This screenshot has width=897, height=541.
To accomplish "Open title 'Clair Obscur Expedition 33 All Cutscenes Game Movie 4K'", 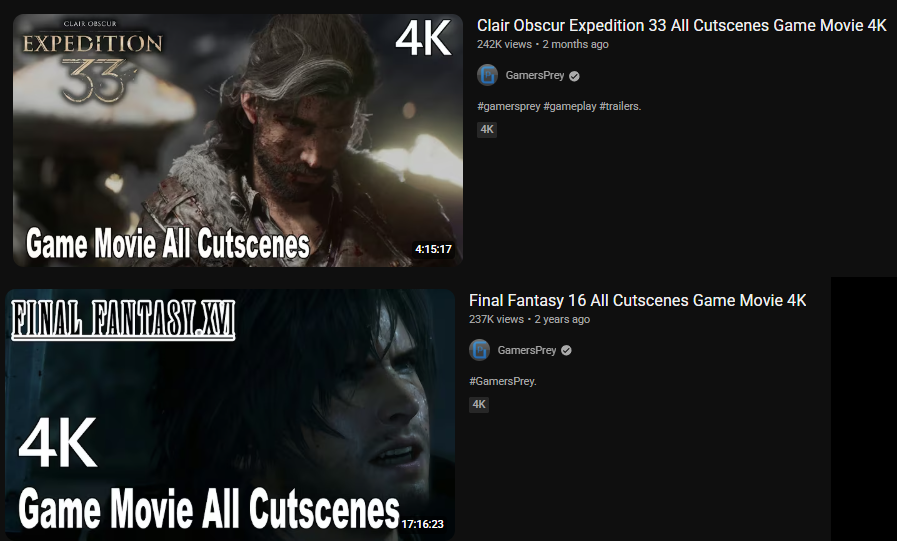I will pyautogui.click(x=681, y=26).
